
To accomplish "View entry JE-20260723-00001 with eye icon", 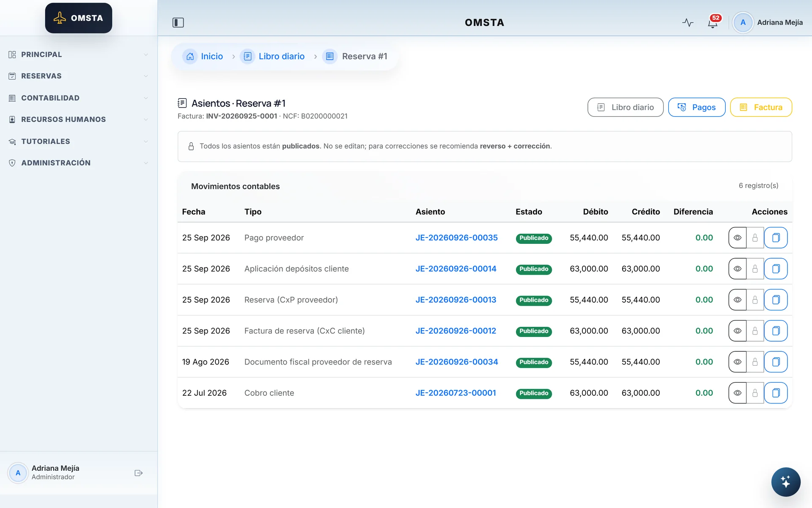I will [737, 393].
